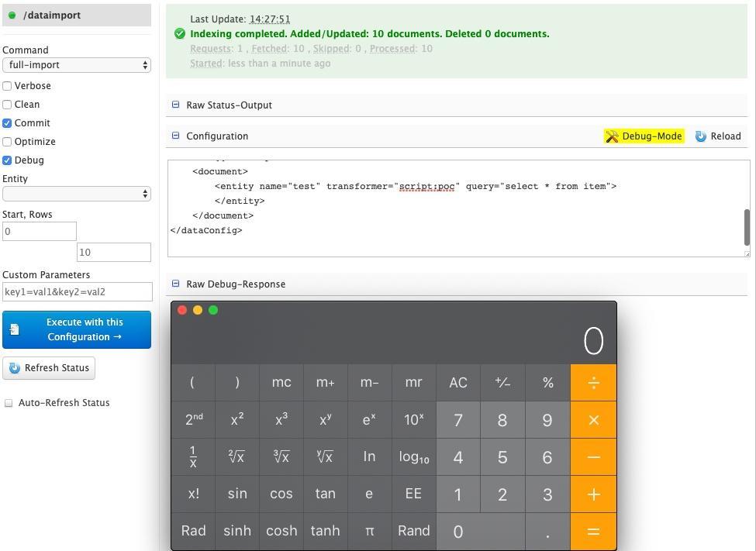The image size is (756, 551).
Task: Uncheck the Commit option
Action: 7,123
